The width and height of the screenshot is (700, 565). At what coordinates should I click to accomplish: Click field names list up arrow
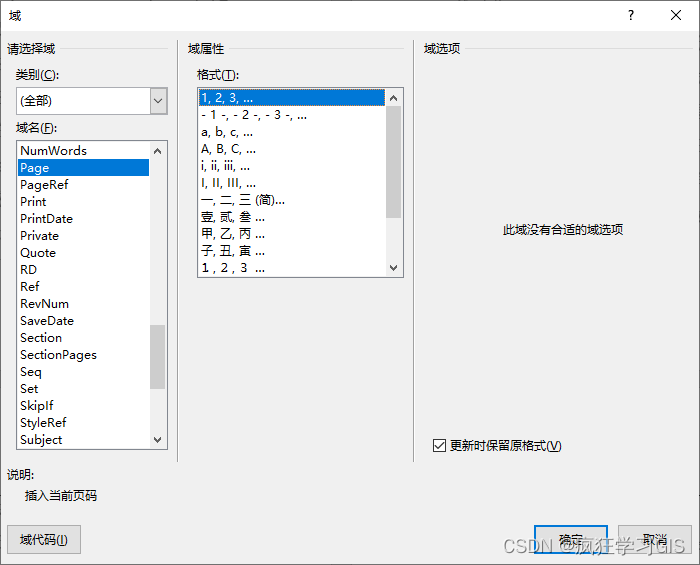158,151
